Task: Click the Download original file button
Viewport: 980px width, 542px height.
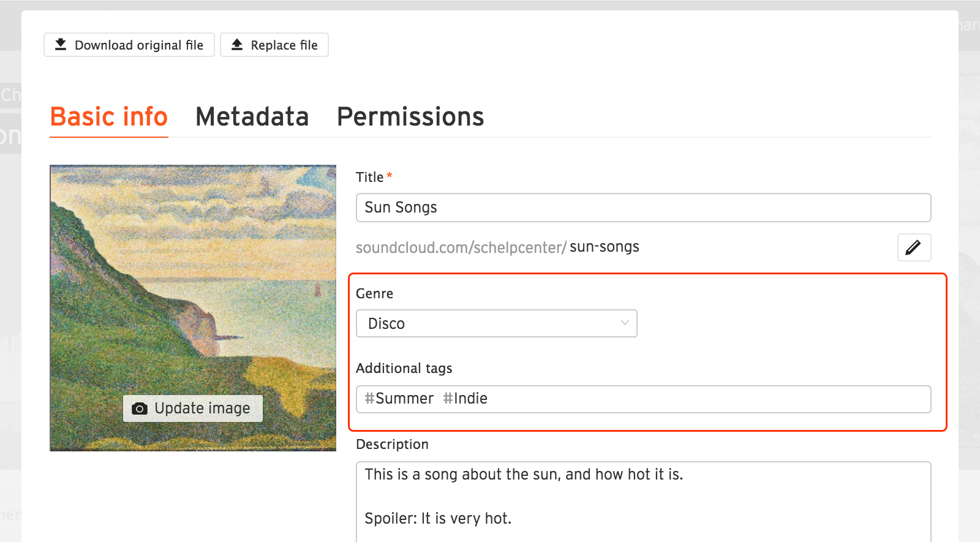Action: coord(129,44)
